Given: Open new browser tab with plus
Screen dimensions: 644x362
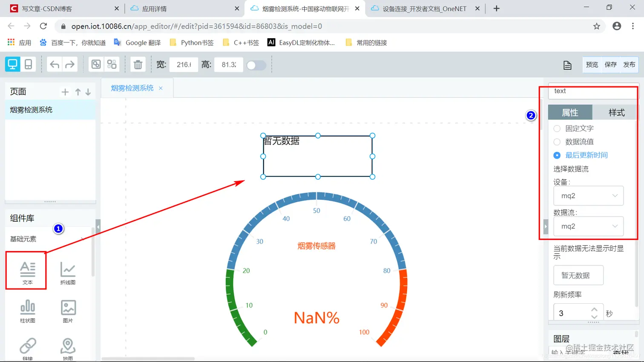Looking at the screenshot, I should point(497,9).
